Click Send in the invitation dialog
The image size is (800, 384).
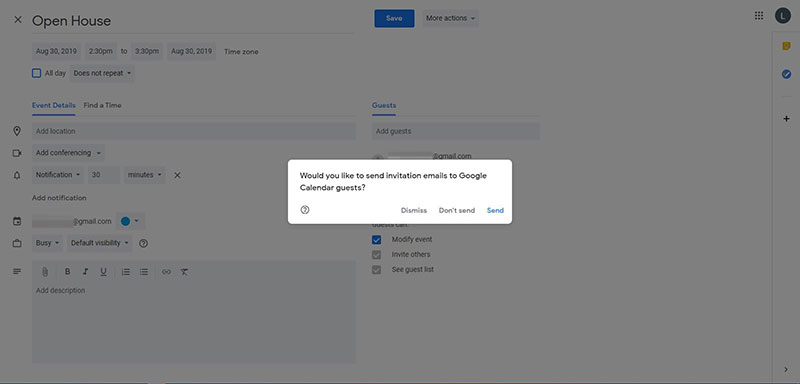click(495, 210)
